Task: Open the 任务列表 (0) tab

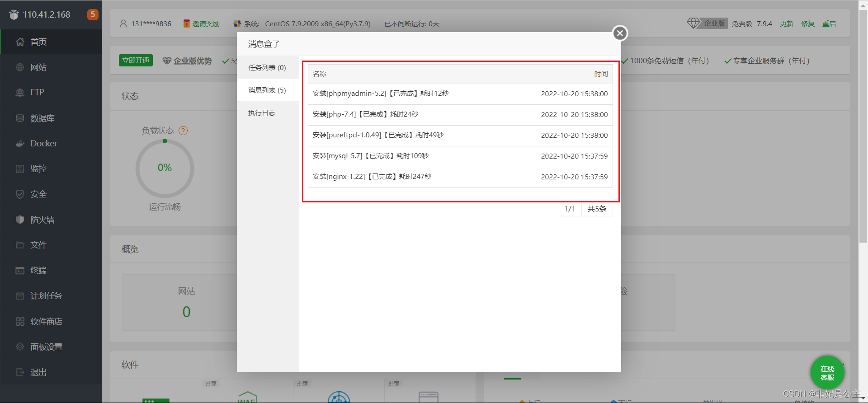Action: tap(268, 67)
